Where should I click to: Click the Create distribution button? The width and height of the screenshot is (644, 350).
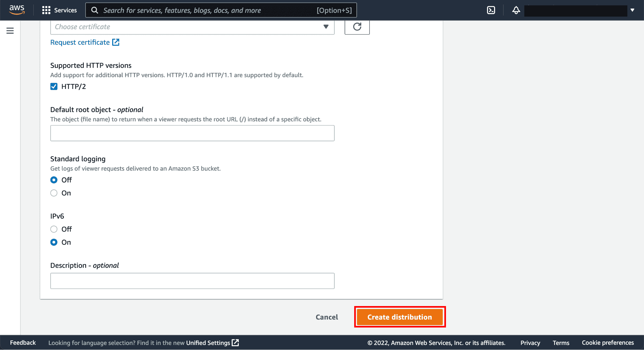(400, 317)
